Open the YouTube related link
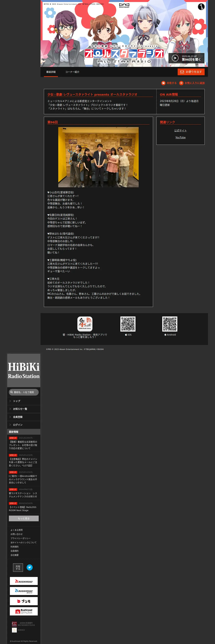Image resolution: width=215 pixels, height=644 pixels. coord(181,137)
